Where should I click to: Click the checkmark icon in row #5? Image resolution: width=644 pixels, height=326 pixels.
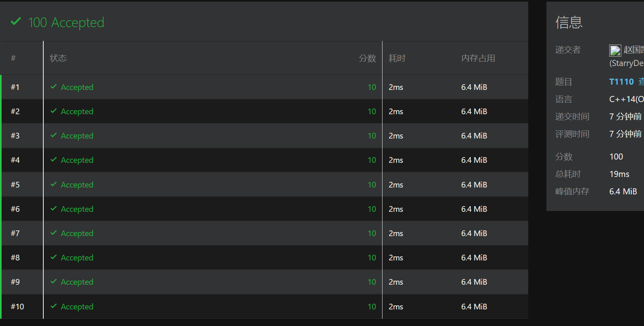click(x=53, y=184)
